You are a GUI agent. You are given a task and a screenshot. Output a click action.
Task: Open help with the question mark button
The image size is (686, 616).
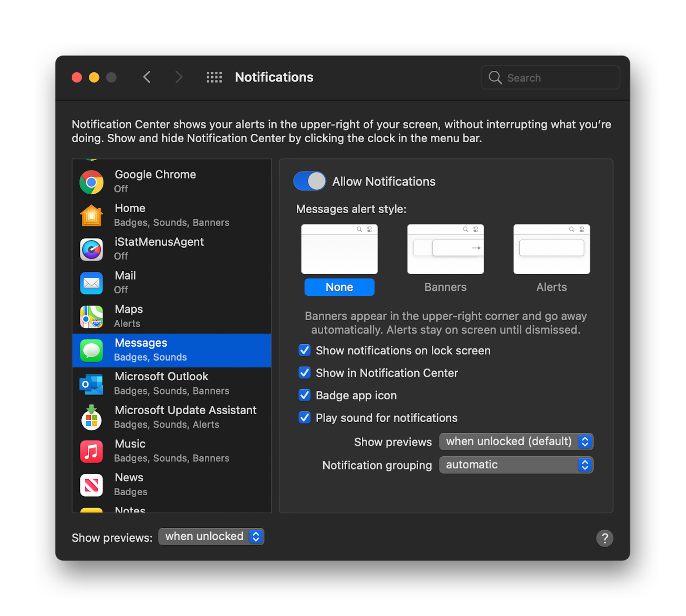click(605, 538)
